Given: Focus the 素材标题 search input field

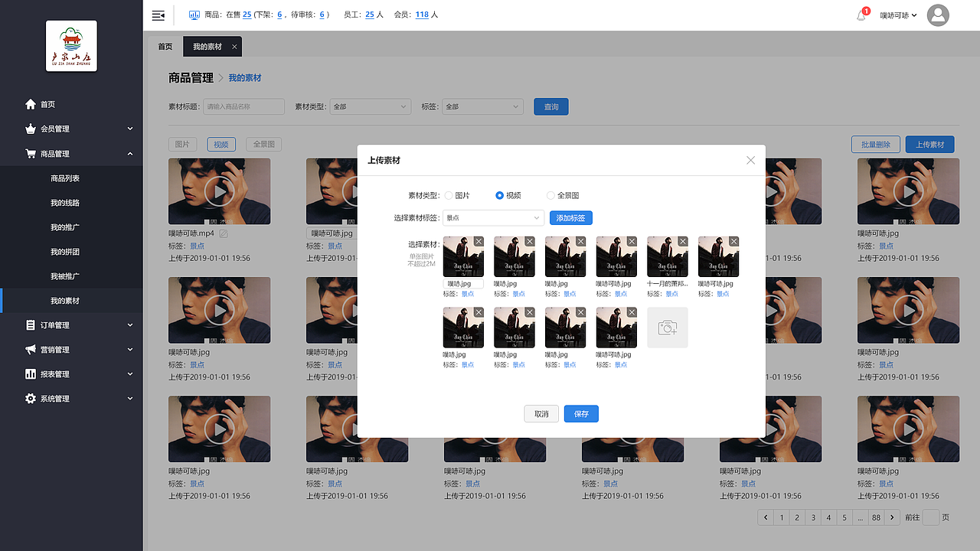Looking at the screenshot, I should click(243, 107).
